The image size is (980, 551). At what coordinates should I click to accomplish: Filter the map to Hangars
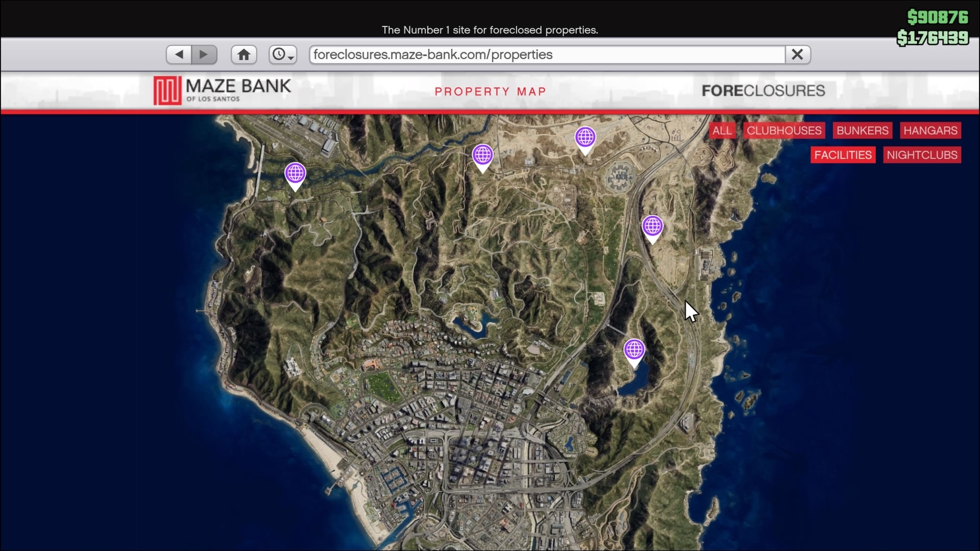pyautogui.click(x=930, y=131)
